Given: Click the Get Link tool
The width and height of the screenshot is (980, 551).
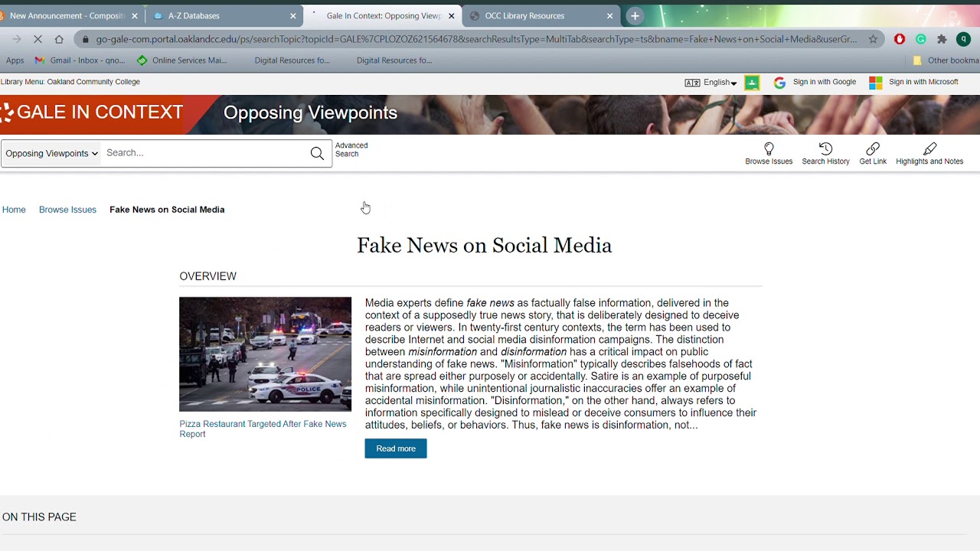Looking at the screenshot, I should click(873, 154).
